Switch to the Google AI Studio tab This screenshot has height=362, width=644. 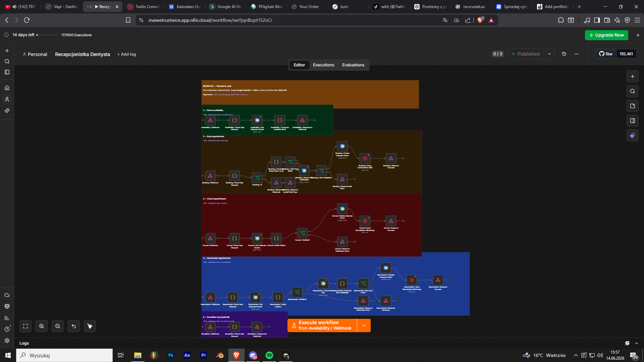click(226, 7)
